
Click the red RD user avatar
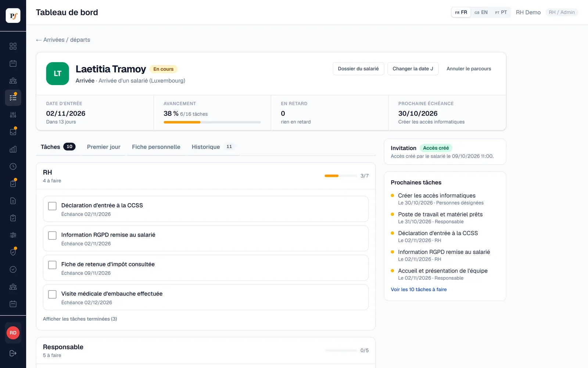(x=13, y=333)
